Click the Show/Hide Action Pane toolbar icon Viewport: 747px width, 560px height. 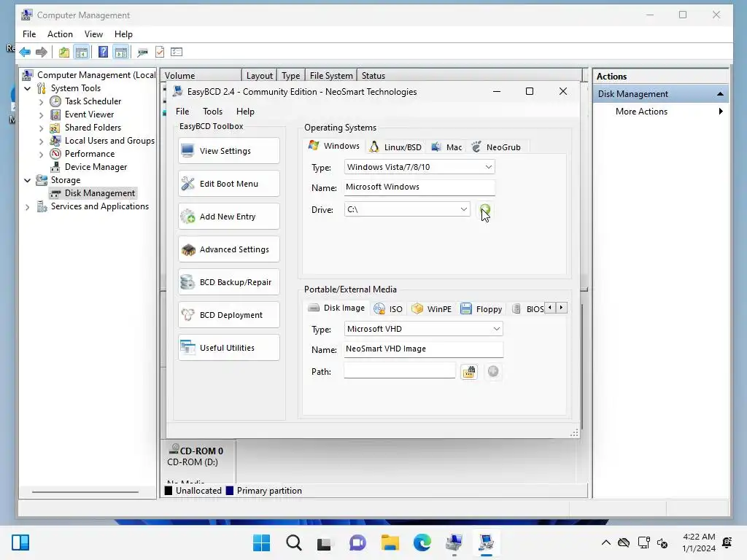pyautogui.click(x=121, y=52)
